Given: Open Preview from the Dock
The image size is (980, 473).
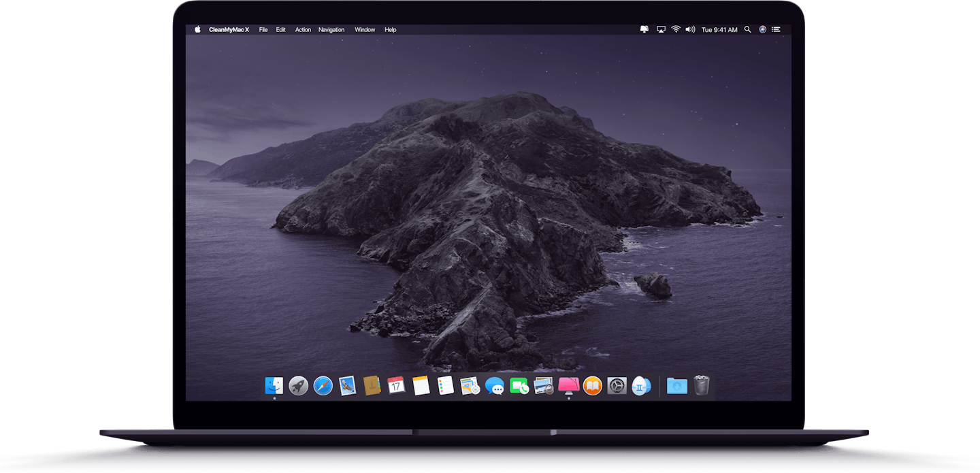Looking at the screenshot, I should tap(544, 386).
